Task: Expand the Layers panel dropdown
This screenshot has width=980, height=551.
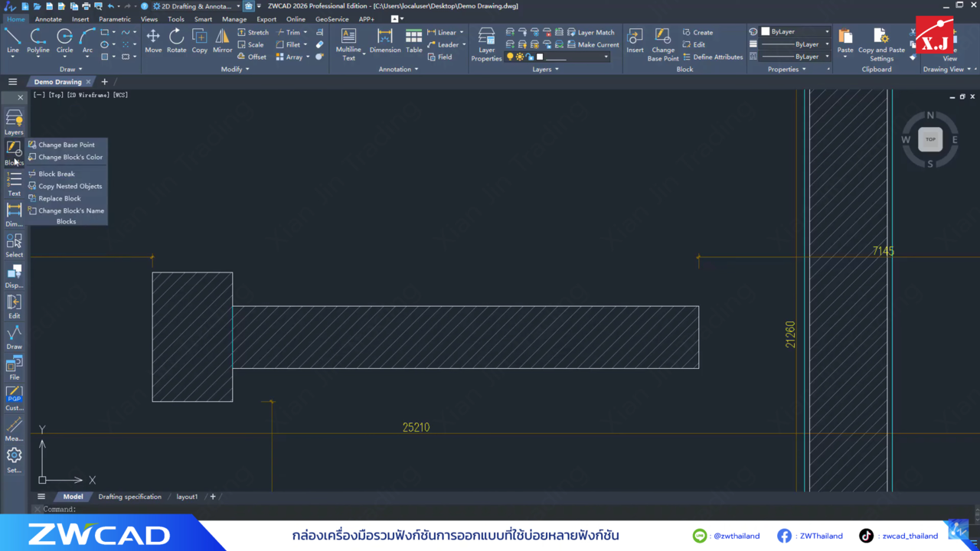Action: 545,69
